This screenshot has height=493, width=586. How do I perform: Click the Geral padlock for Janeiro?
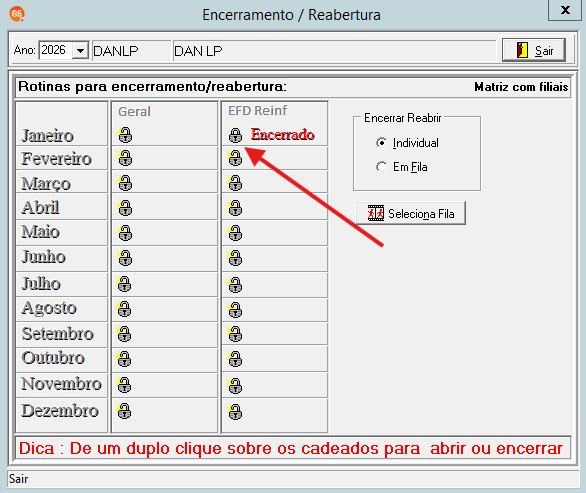tap(125, 135)
